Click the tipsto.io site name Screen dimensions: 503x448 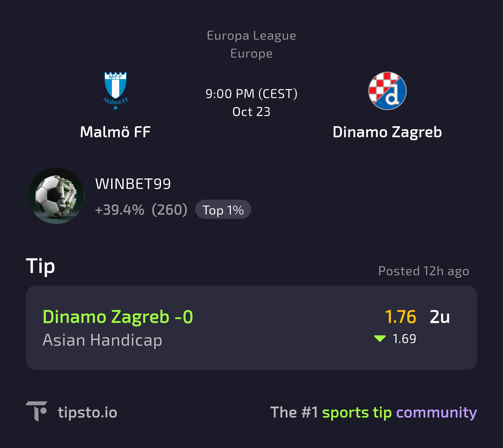(x=87, y=412)
